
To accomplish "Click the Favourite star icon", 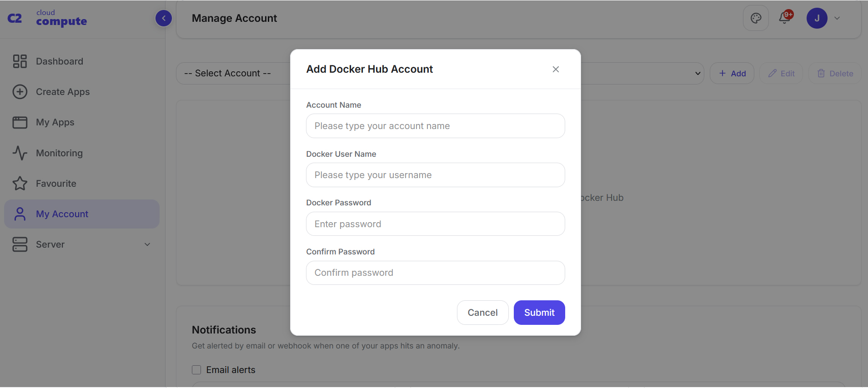I will (20, 184).
